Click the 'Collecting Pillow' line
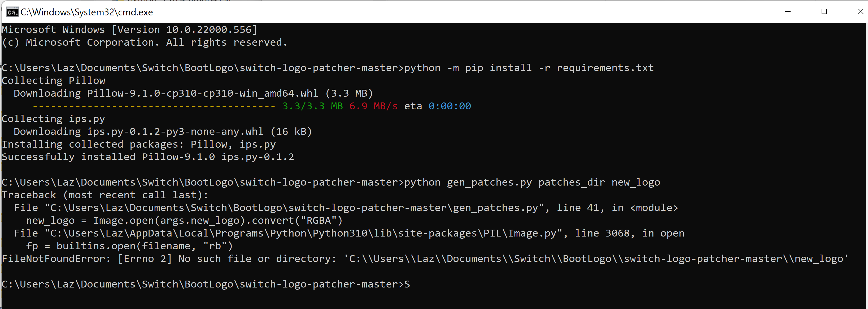 (x=54, y=81)
